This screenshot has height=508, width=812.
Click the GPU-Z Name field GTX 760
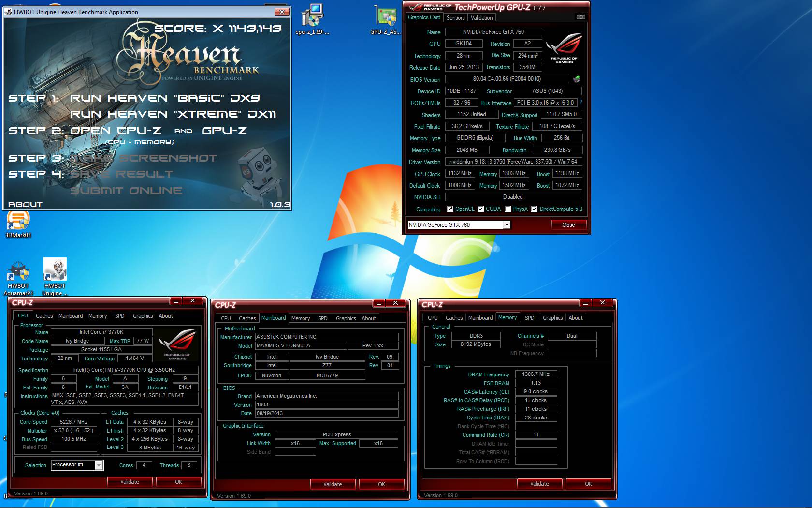[x=493, y=32]
